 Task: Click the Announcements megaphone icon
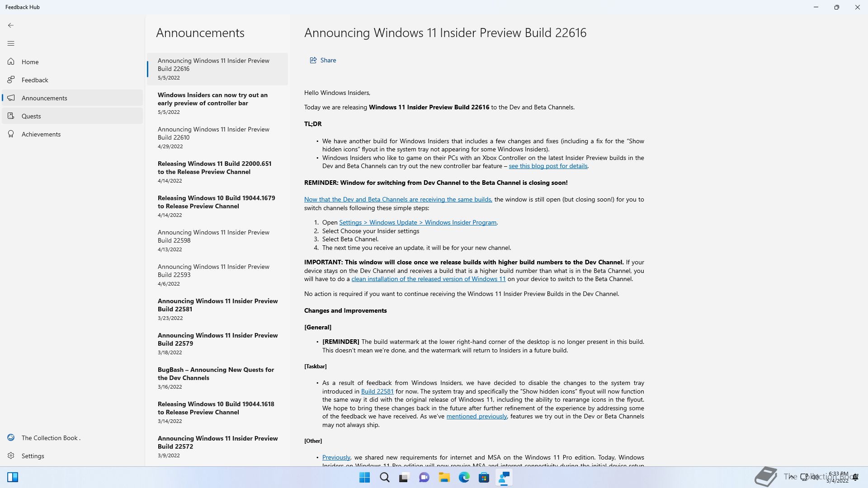tap(11, 98)
